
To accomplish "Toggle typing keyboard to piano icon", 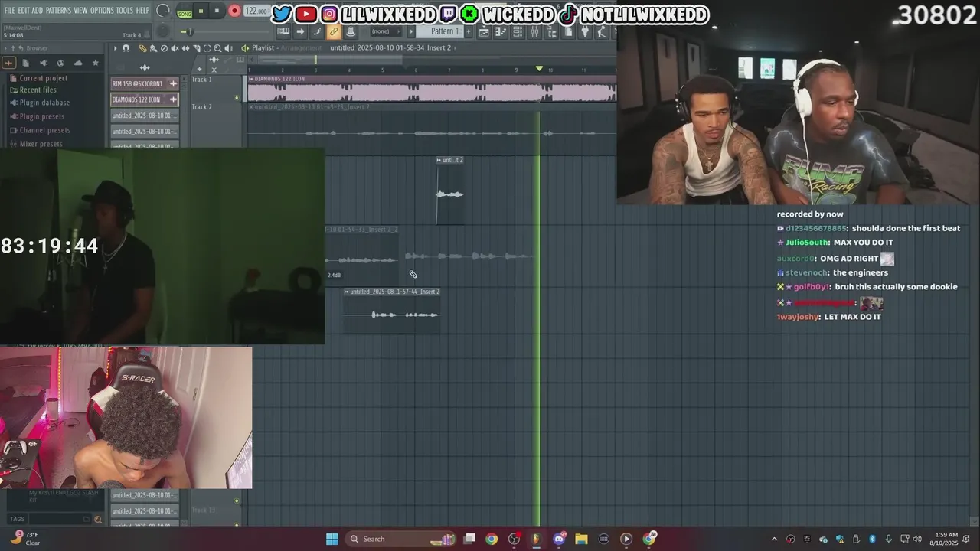I will [283, 31].
